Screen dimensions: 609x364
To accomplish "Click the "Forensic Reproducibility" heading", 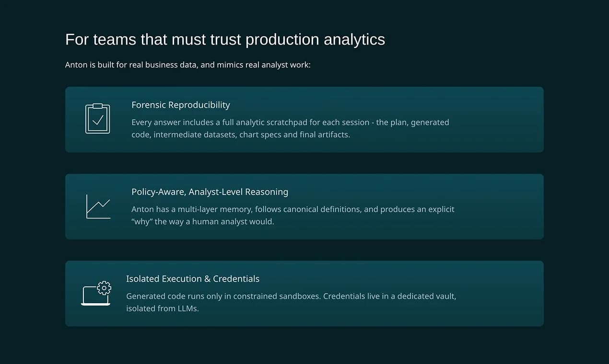I will [181, 105].
